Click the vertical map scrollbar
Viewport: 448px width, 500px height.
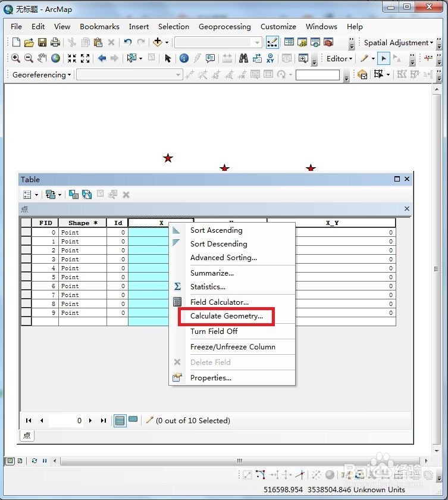tap(437, 270)
